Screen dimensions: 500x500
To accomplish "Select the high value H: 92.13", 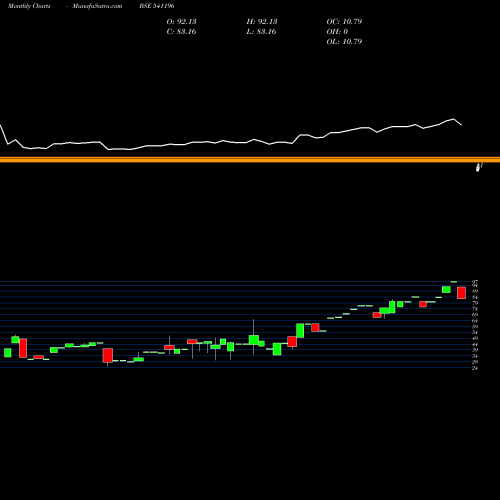I will 262,22.
